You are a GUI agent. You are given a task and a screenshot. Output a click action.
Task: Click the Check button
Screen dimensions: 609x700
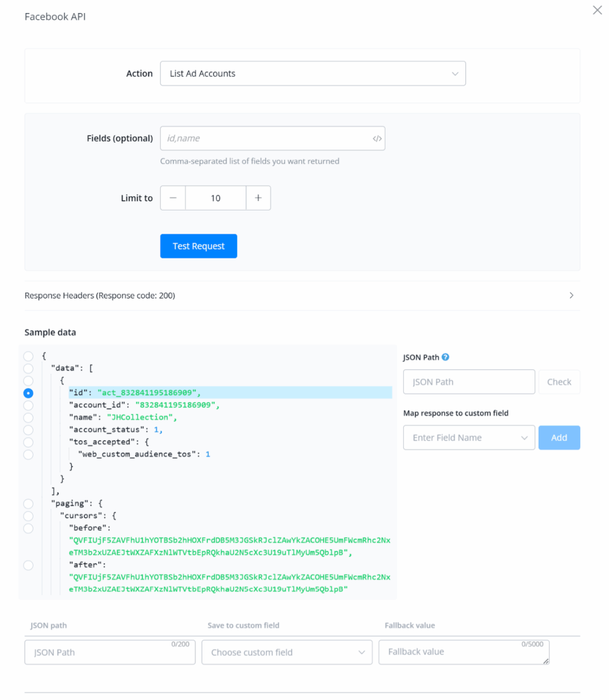559,382
